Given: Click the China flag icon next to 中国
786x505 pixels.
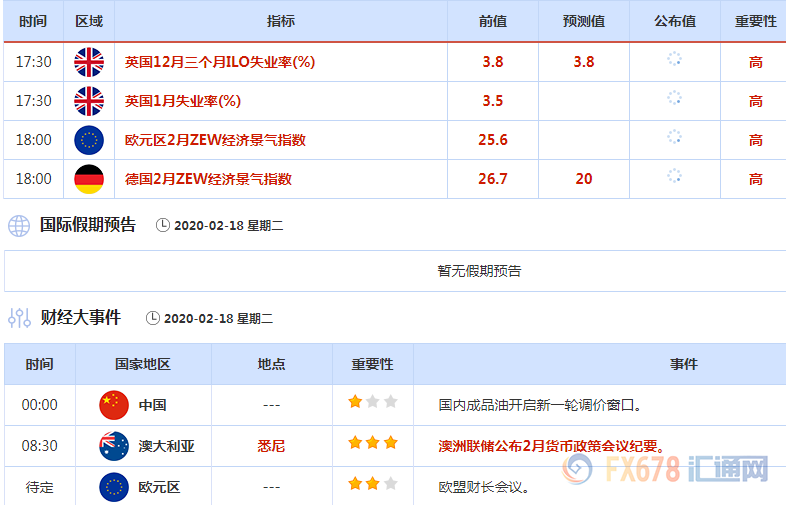Looking at the screenshot, I should (x=114, y=405).
